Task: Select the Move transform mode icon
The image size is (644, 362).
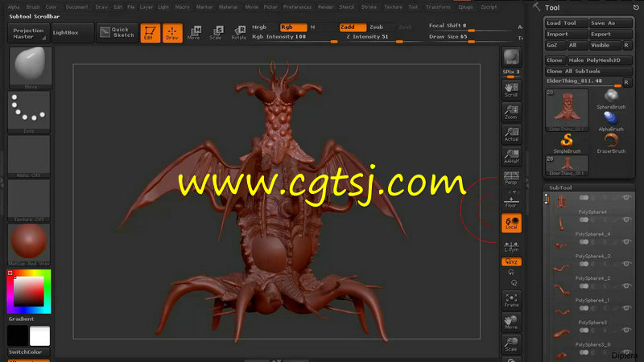Action: coord(194,32)
